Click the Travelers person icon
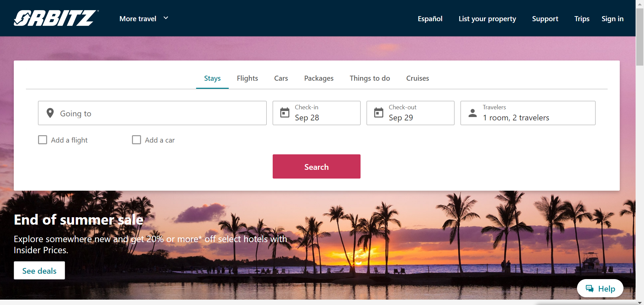 (x=473, y=113)
